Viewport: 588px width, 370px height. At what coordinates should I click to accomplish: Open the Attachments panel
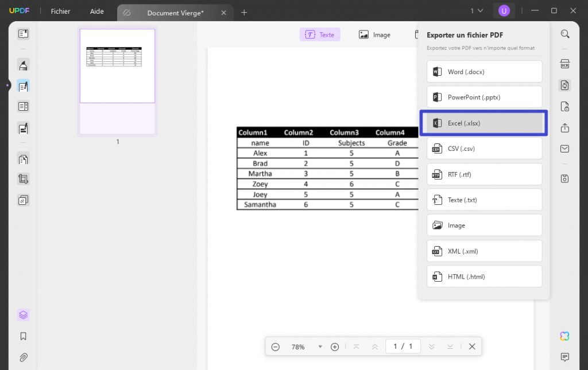23,357
